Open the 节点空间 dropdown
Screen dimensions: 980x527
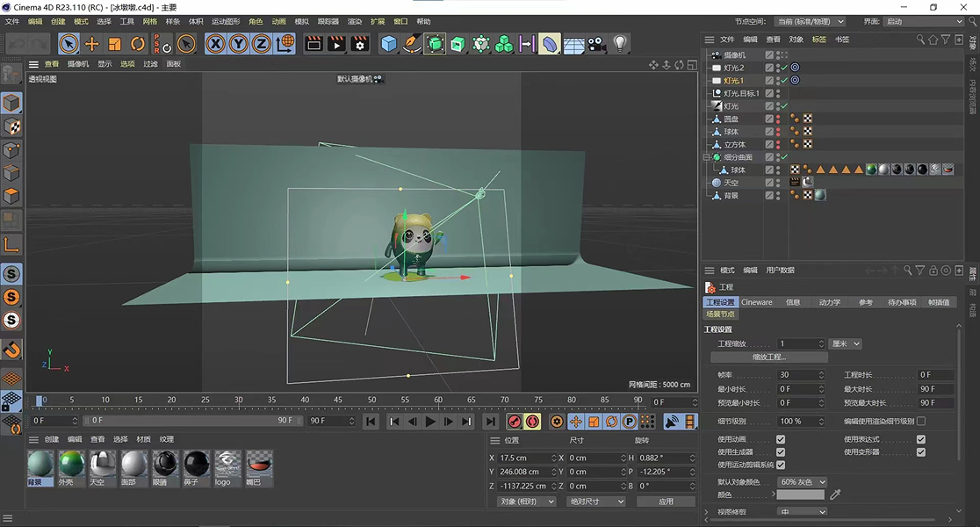(810, 21)
